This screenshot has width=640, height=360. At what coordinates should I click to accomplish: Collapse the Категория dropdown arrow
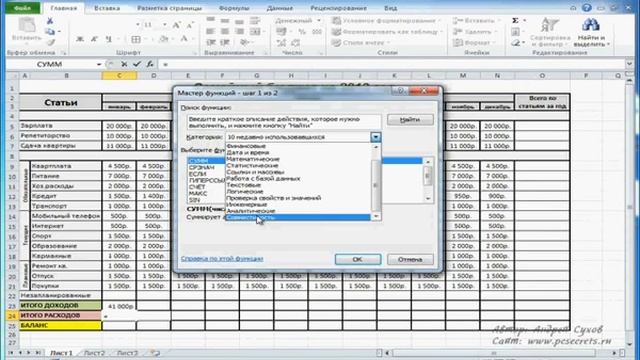point(376,137)
